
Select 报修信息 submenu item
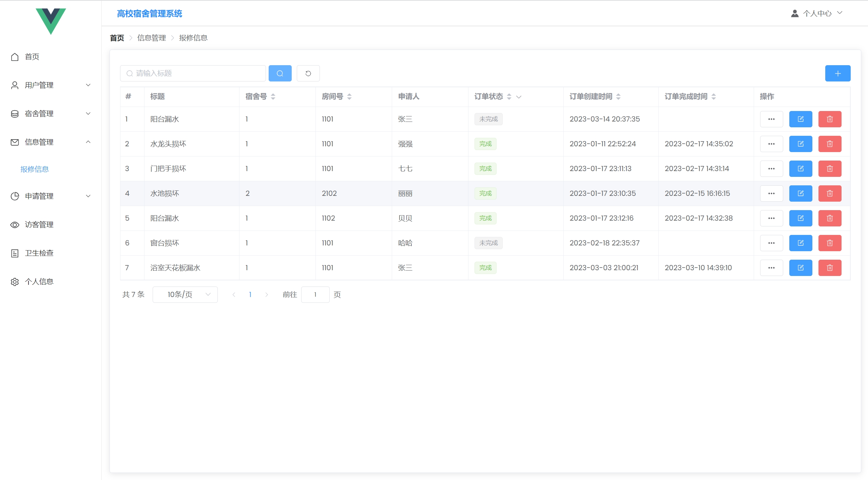coord(35,169)
